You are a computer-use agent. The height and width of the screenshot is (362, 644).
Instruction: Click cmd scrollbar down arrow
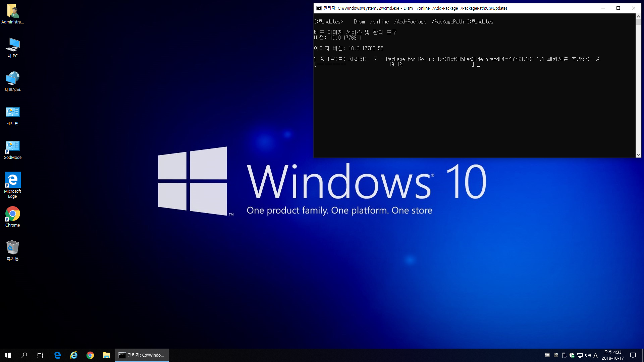(x=638, y=155)
